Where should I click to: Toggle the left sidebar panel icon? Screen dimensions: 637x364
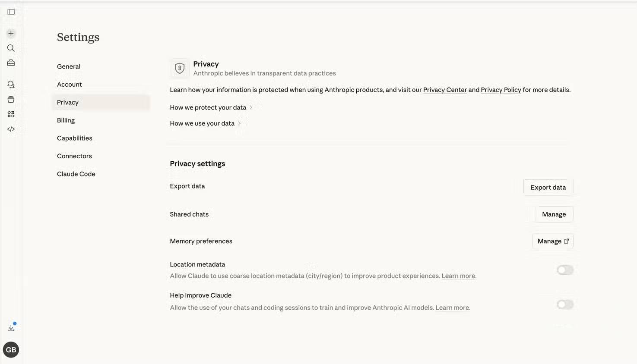pyautogui.click(x=11, y=12)
